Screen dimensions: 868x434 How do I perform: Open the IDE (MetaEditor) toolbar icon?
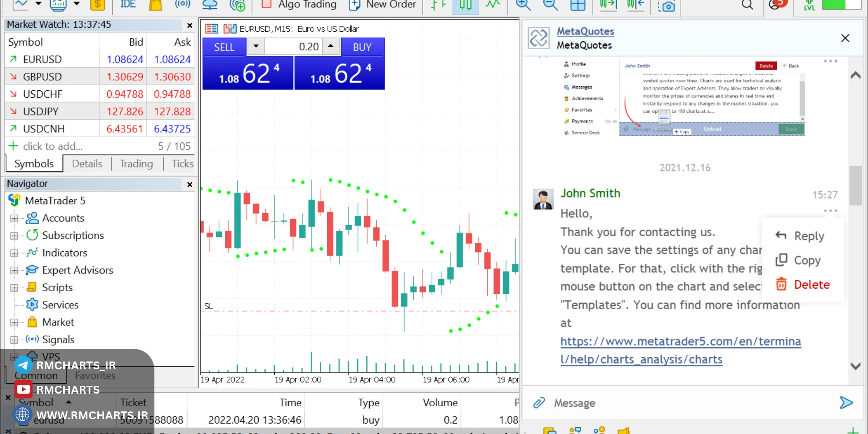tap(128, 4)
